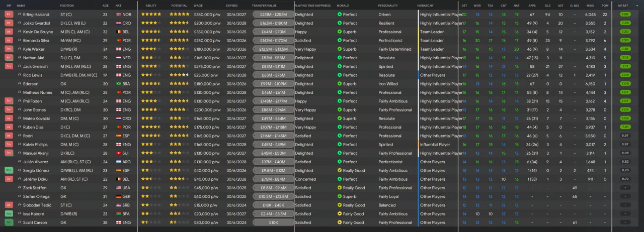Sort players by the Name column header
Image resolution: width=644 pixels, height=232 pixels.
21,5
